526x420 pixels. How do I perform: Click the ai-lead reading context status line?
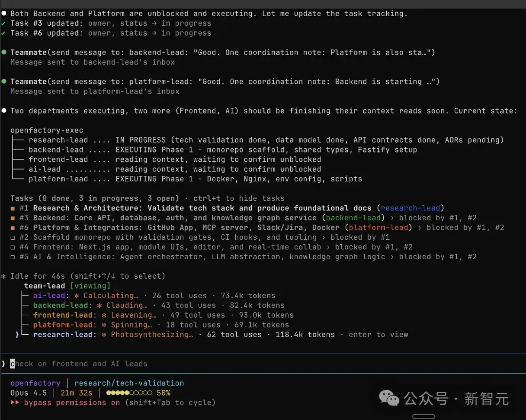(175, 169)
